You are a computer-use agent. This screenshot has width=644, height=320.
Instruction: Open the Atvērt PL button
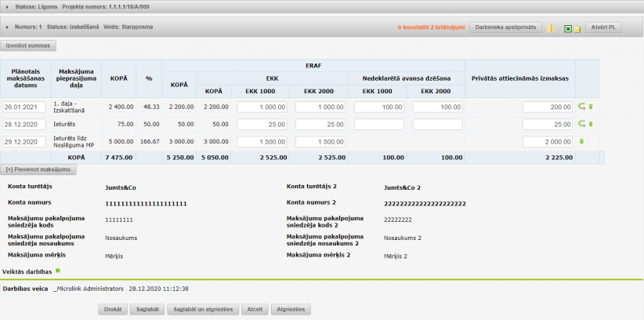pos(603,27)
